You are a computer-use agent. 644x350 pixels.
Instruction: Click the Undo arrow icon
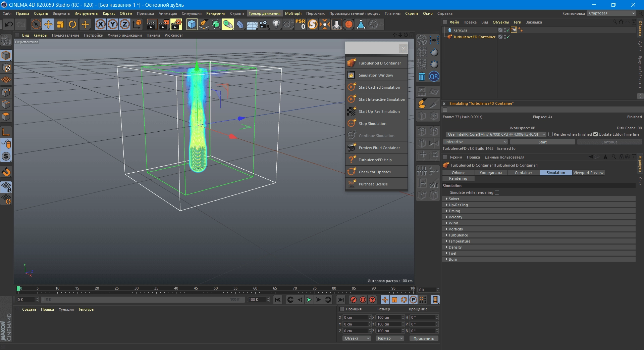click(x=9, y=24)
